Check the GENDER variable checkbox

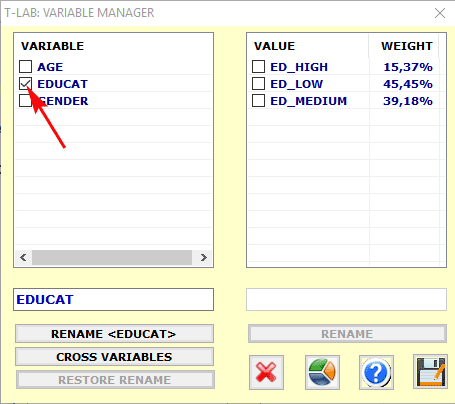25,101
